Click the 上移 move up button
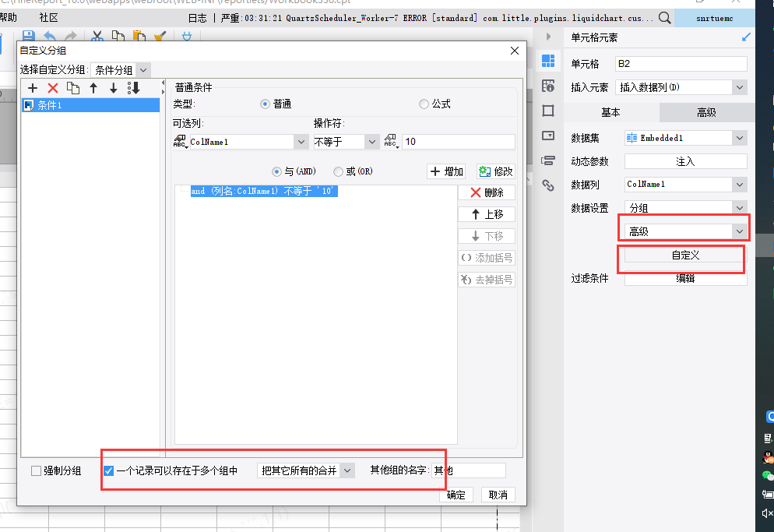The width and height of the screenshot is (774, 532). pyautogui.click(x=487, y=214)
